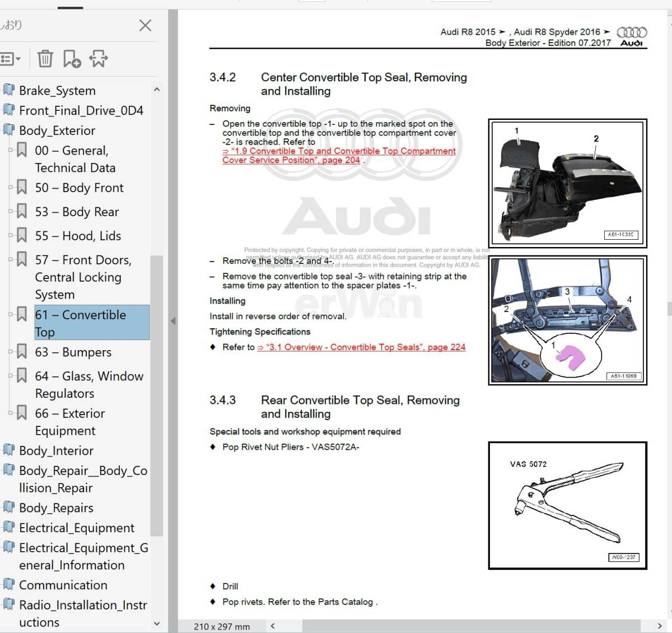Open Communication bookmark
The height and width of the screenshot is (633, 672).
(x=63, y=585)
